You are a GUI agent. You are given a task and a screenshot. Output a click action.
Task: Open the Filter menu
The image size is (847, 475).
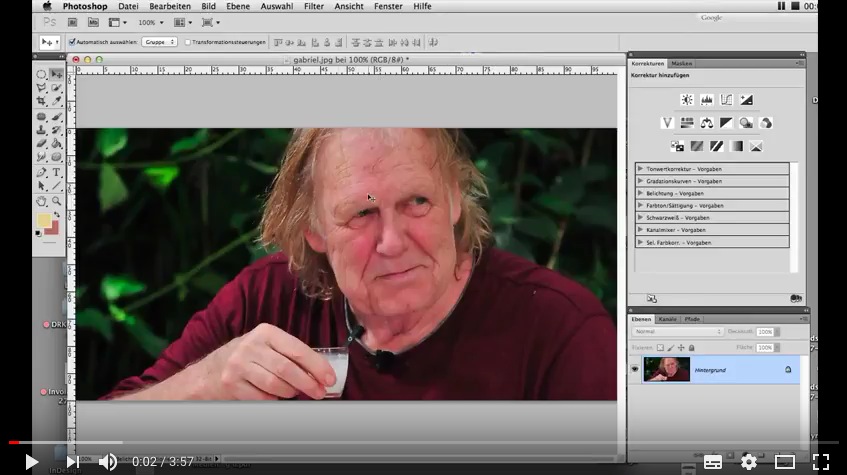tap(314, 6)
